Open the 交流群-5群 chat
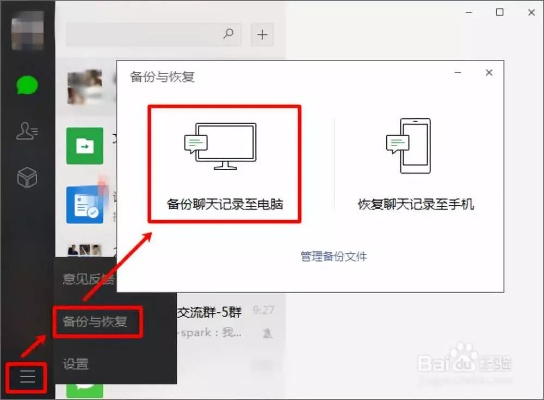Screen dimensions: 544x400 coord(210,312)
